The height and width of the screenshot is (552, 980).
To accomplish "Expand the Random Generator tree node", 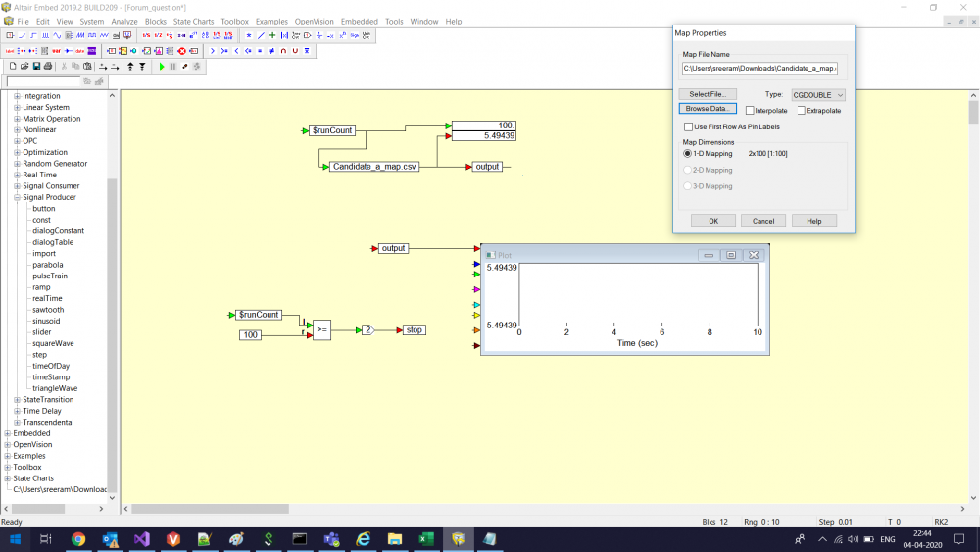I will click(17, 164).
